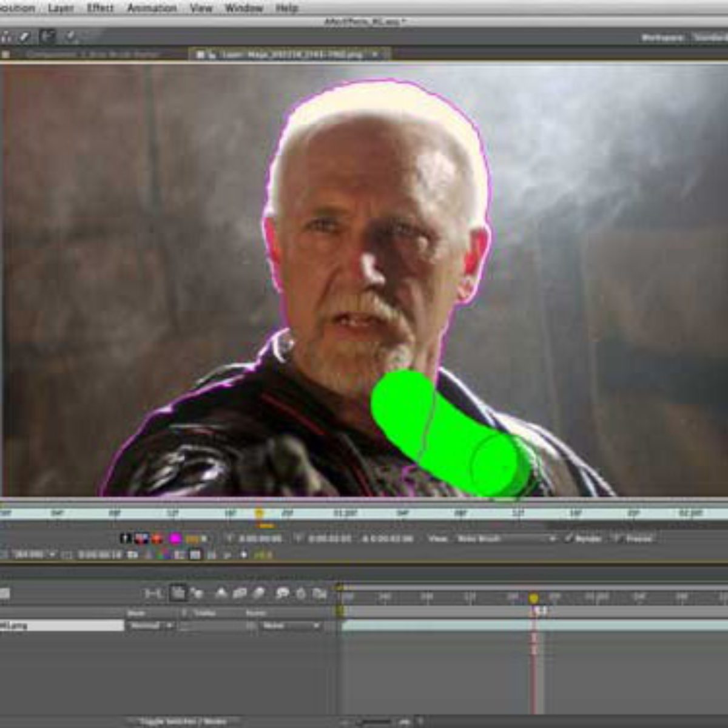Open the Parent None dropdown
The image size is (728, 728).
point(290,625)
